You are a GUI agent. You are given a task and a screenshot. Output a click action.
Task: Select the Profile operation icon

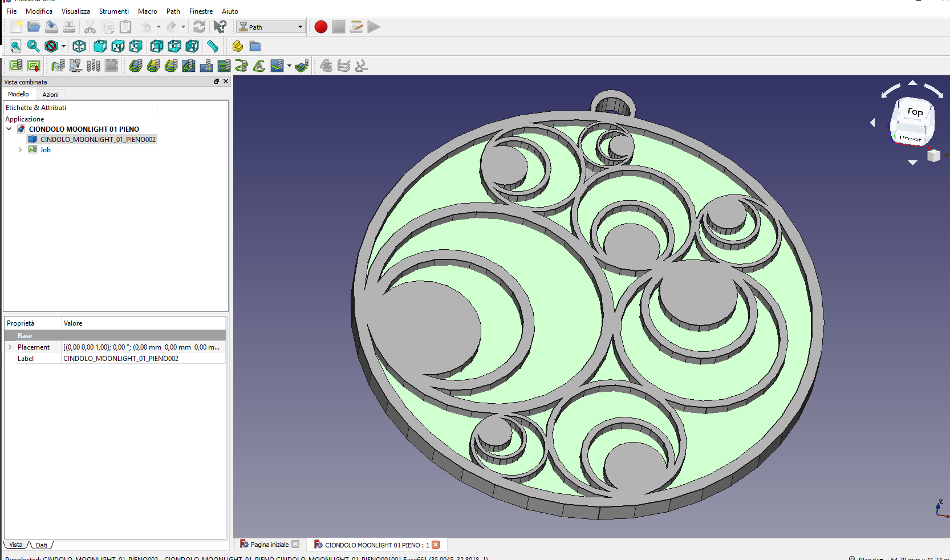click(x=136, y=66)
